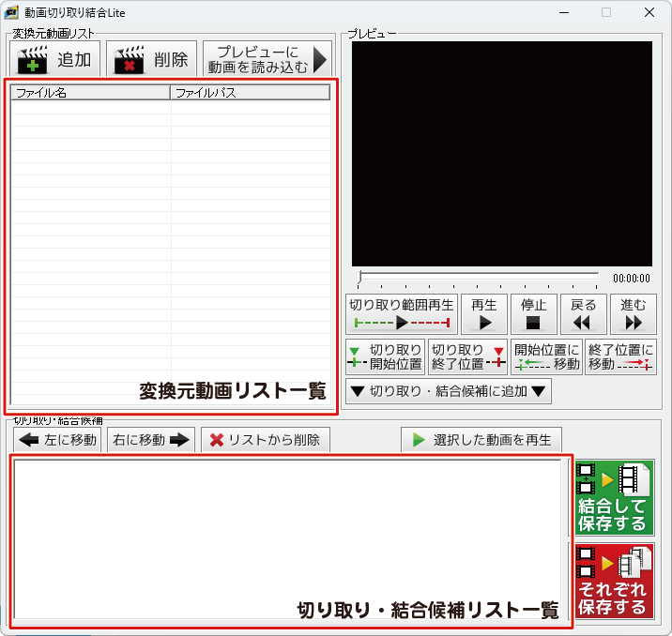Click 右に移動 to move item right
Viewport: 672px width, 636px height.
[x=150, y=439]
